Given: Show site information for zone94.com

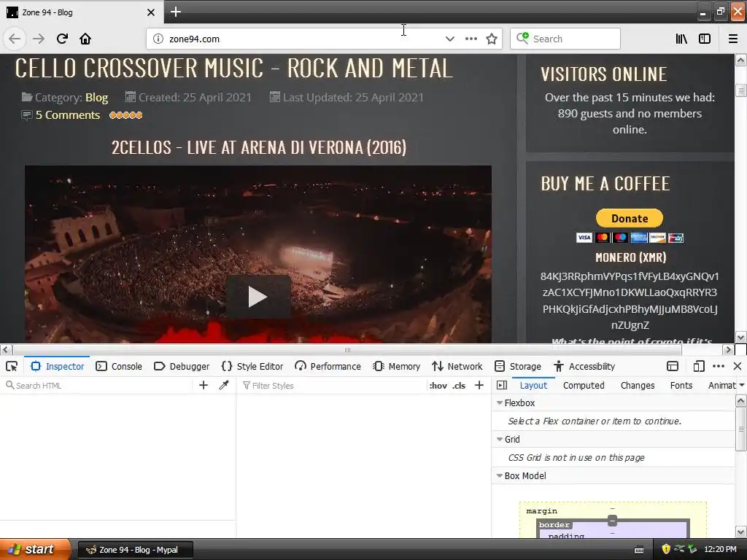Looking at the screenshot, I should pyautogui.click(x=158, y=39).
